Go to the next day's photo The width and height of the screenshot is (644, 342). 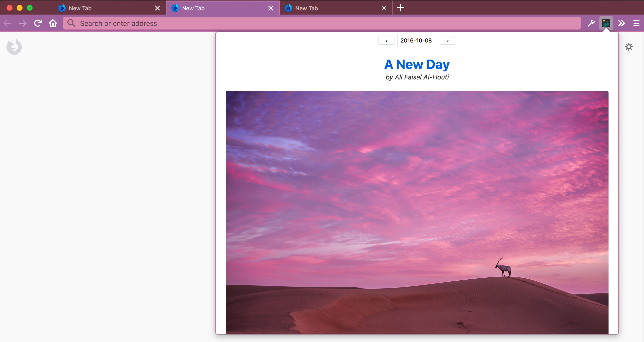click(x=448, y=41)
